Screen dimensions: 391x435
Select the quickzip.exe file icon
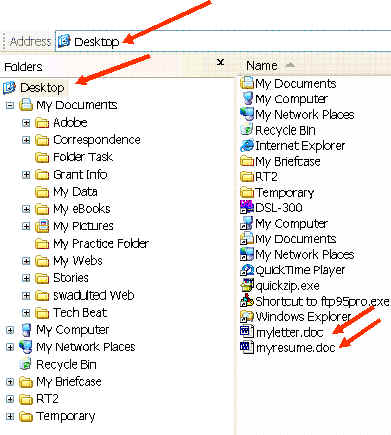click(x=247, y=285)
